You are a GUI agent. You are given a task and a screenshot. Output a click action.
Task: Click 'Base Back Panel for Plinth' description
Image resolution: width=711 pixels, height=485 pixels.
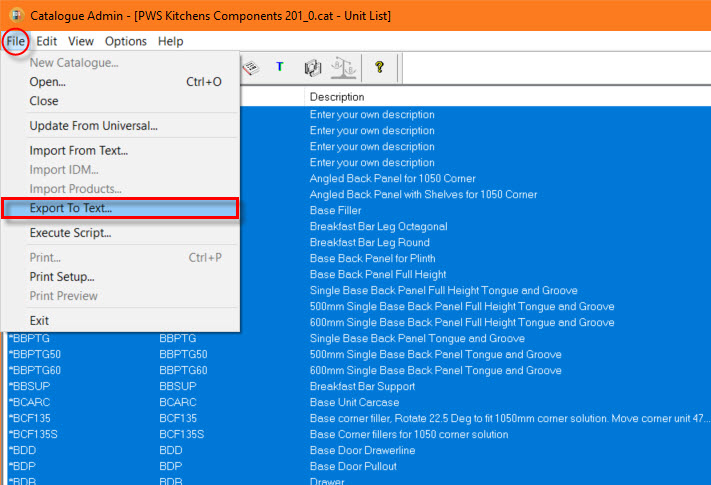click(x=373, y=258)
